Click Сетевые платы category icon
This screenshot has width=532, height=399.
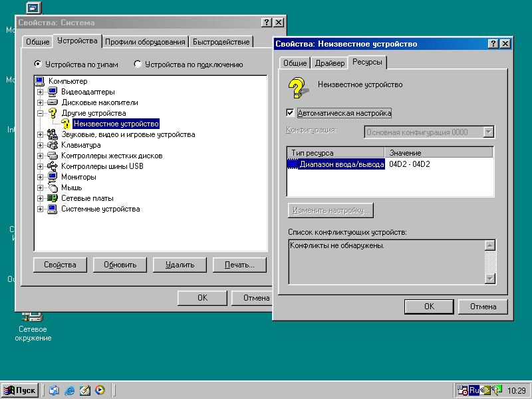tap(53, 198)
